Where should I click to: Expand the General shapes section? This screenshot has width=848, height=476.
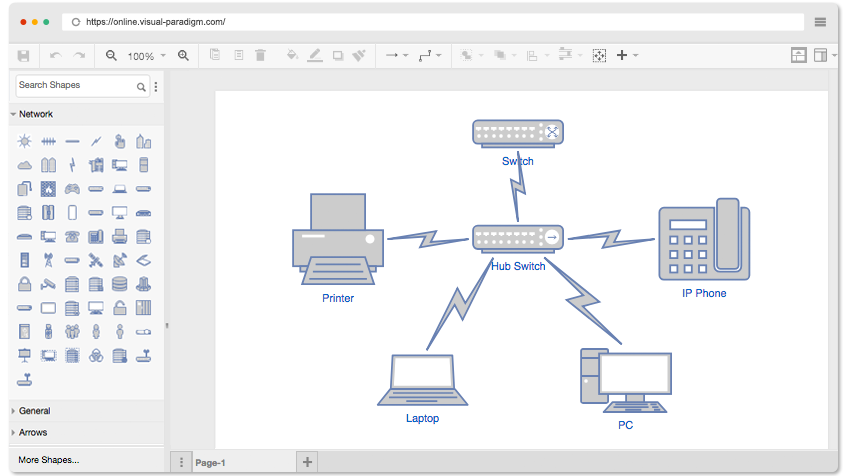tap(87, 411)
